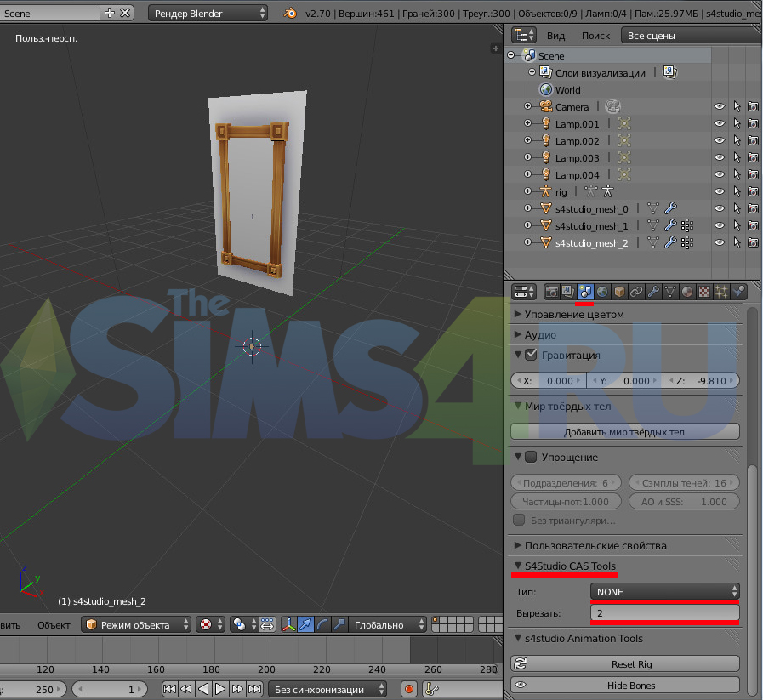Enable the Упрощение checkbox

point(531,458)
